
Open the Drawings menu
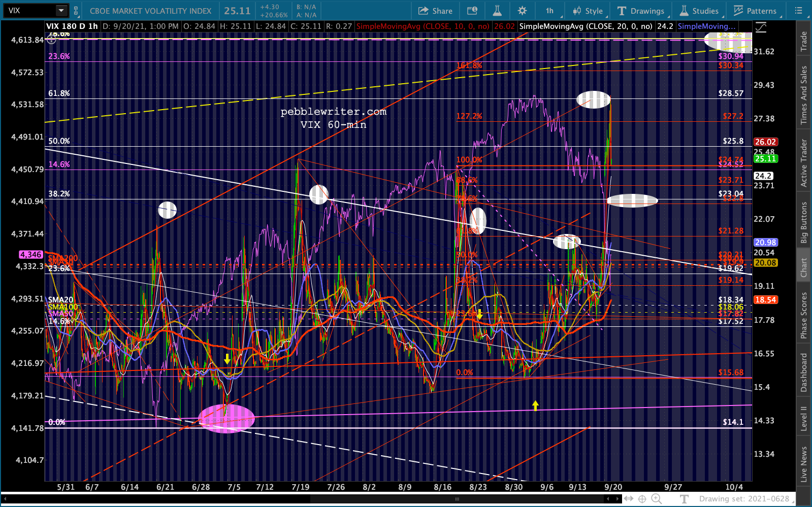tap(641, 11)
